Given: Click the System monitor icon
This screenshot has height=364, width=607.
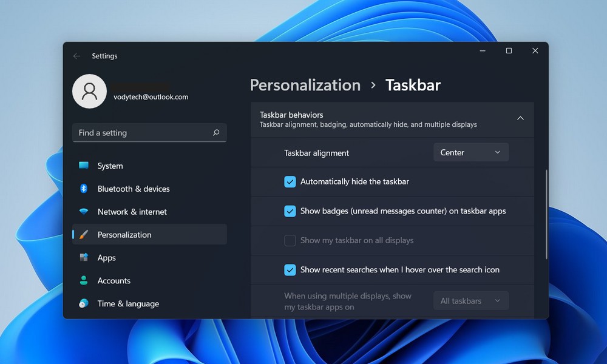Looking at the screenshot, I should [x=84, y=166].
